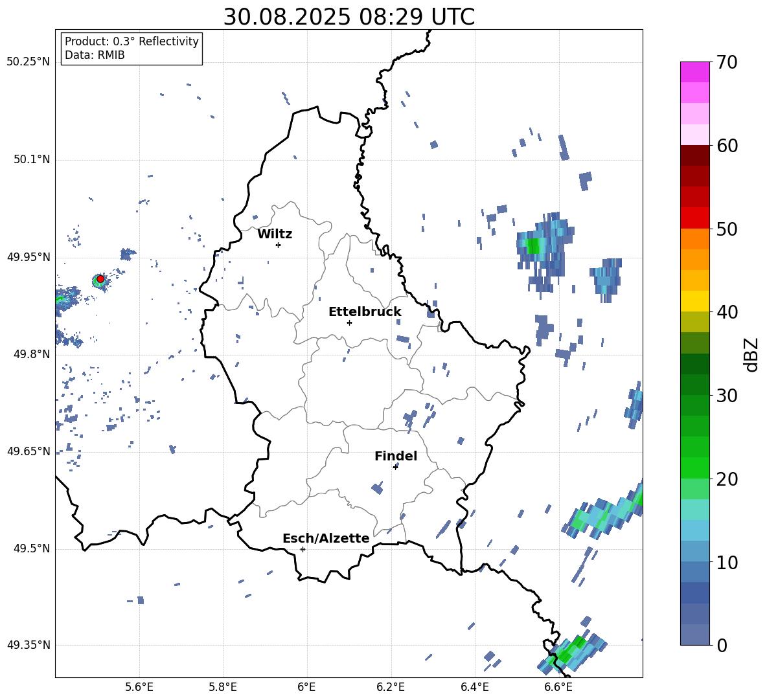Click the 6.6°E longitude label
This screenshot has height=700, width=767.
pos(558,687)
